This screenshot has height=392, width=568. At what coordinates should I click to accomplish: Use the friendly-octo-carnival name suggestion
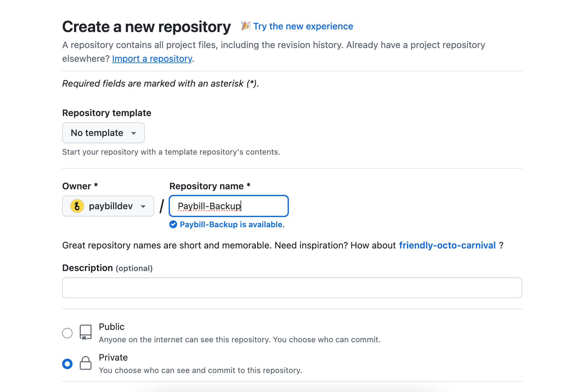(447, 245)
